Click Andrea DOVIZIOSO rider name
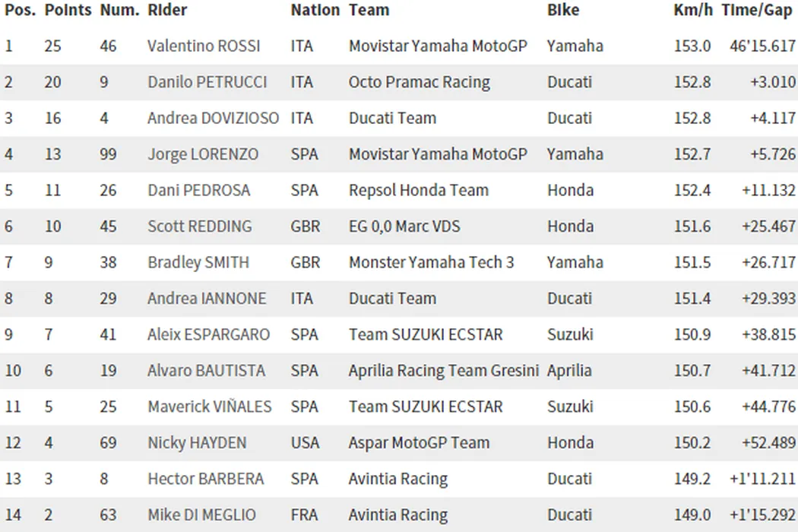The image size is (798, 532). point(213,119)
